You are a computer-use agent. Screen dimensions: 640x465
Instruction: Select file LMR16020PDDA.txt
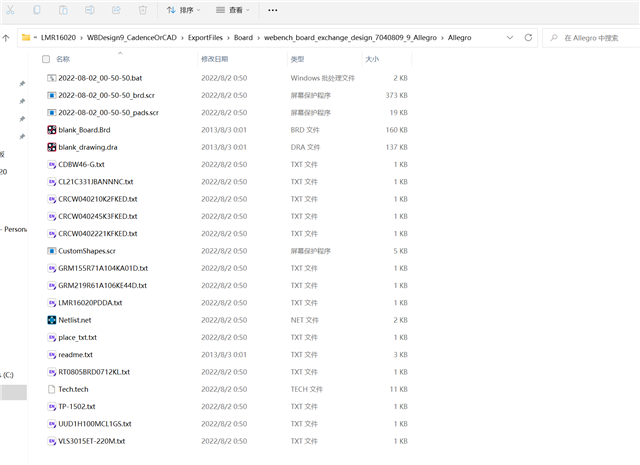(x=90, y=303)
